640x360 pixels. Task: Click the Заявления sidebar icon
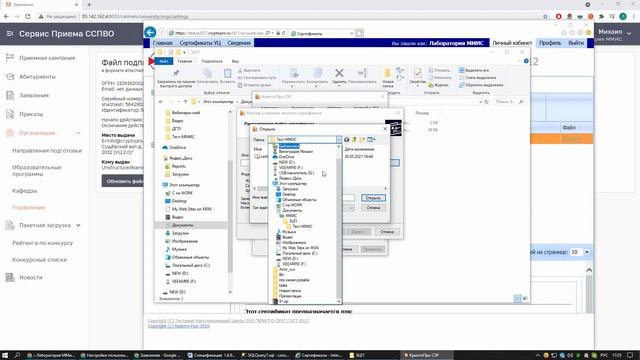[x=10, y=96]
